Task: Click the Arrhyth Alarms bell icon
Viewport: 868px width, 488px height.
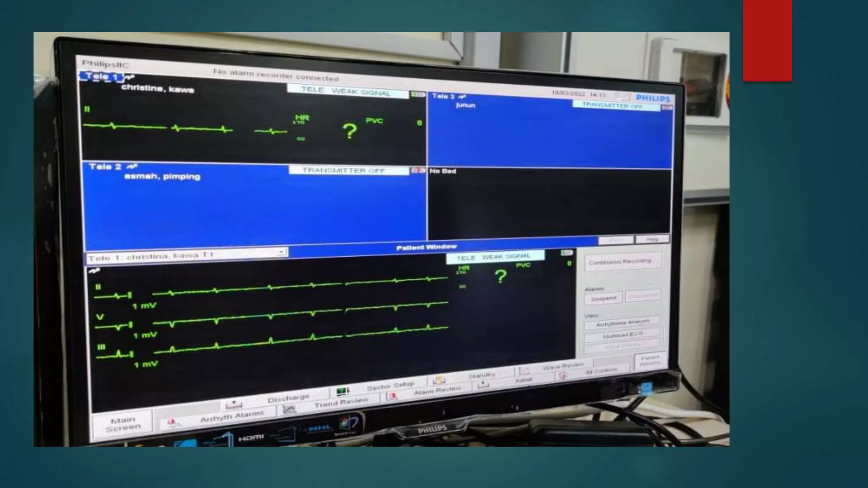Action: coord(172,423)
